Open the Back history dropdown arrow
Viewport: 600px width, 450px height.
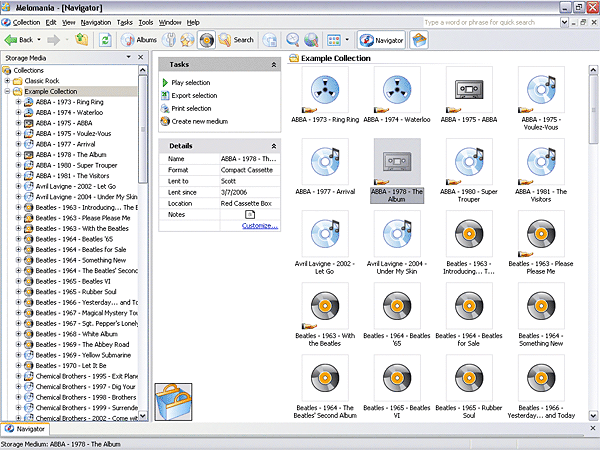(x=39, y=40)
